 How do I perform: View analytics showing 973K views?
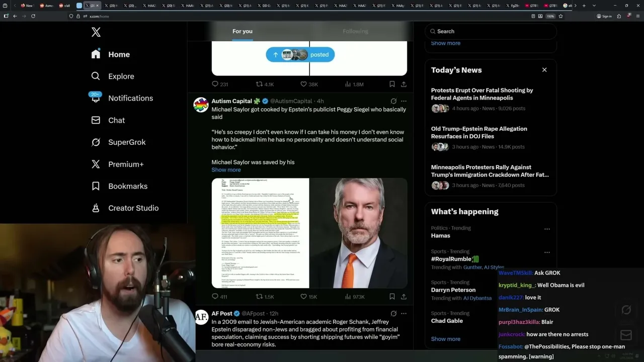355,297
